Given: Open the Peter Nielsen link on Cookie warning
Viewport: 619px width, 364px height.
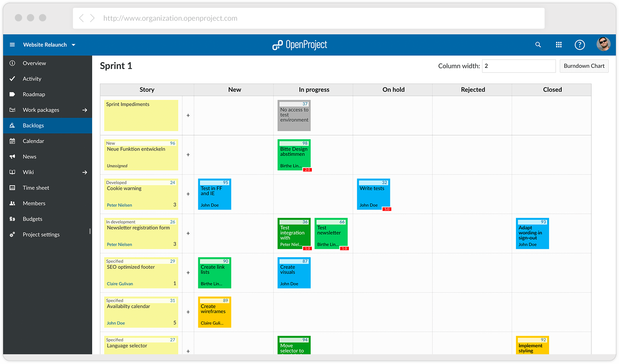Looking at the screenshot, I should [119, 205].
